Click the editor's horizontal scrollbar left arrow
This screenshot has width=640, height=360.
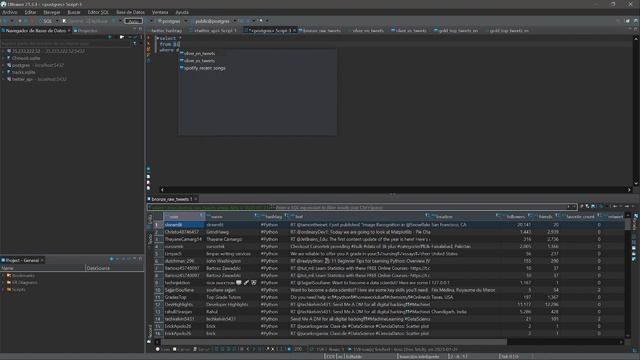[x=162, y=190]
